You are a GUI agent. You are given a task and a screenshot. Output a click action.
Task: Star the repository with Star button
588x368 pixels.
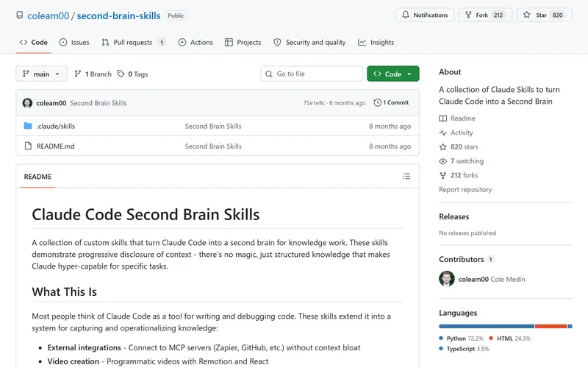(x=544, y=15)
